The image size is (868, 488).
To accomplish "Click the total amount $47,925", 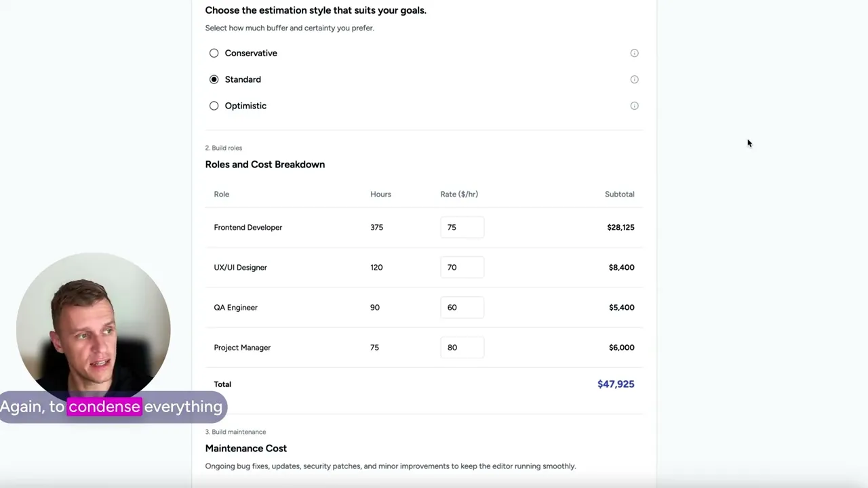I will pos(616,384).
